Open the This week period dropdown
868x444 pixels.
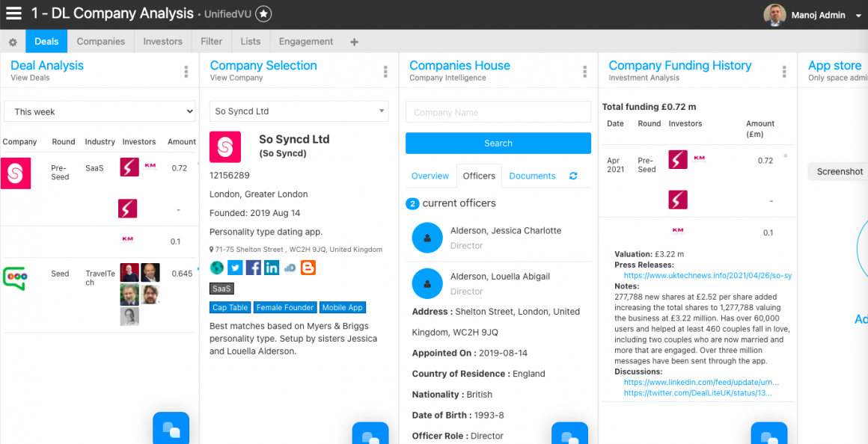tap(100, 111)
